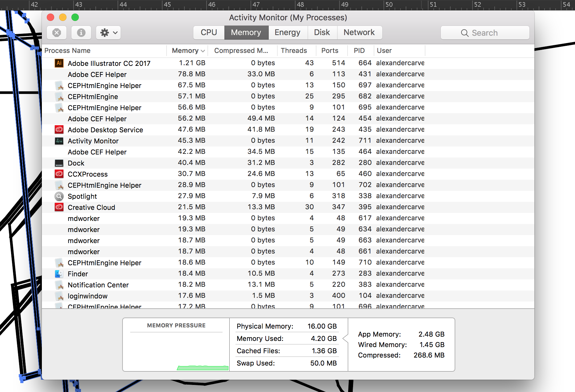Click the Cached Files 1.36 GB value
This screenshot has height=392, width=575.
[324, 351]
